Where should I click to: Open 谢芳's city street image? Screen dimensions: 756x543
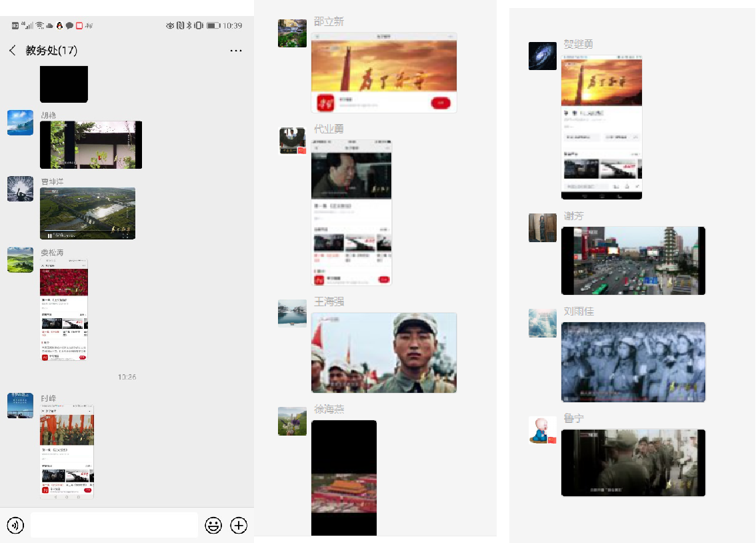(x=633, y=261)
